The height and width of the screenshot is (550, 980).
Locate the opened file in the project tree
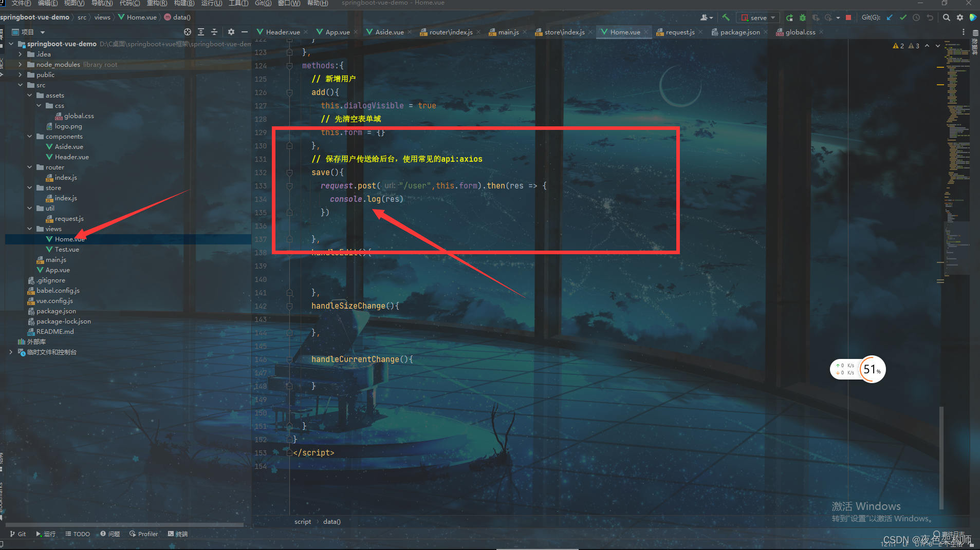[188, 32]
